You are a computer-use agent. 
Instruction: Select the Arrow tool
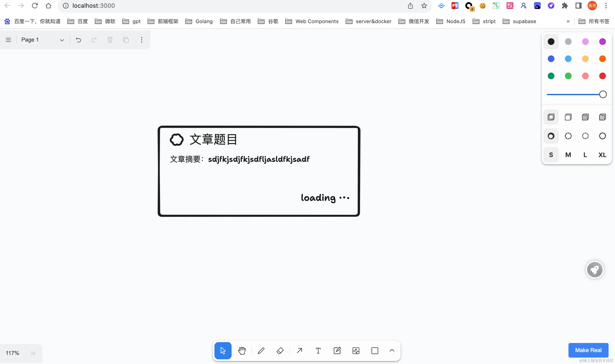[x=299, y=350]
